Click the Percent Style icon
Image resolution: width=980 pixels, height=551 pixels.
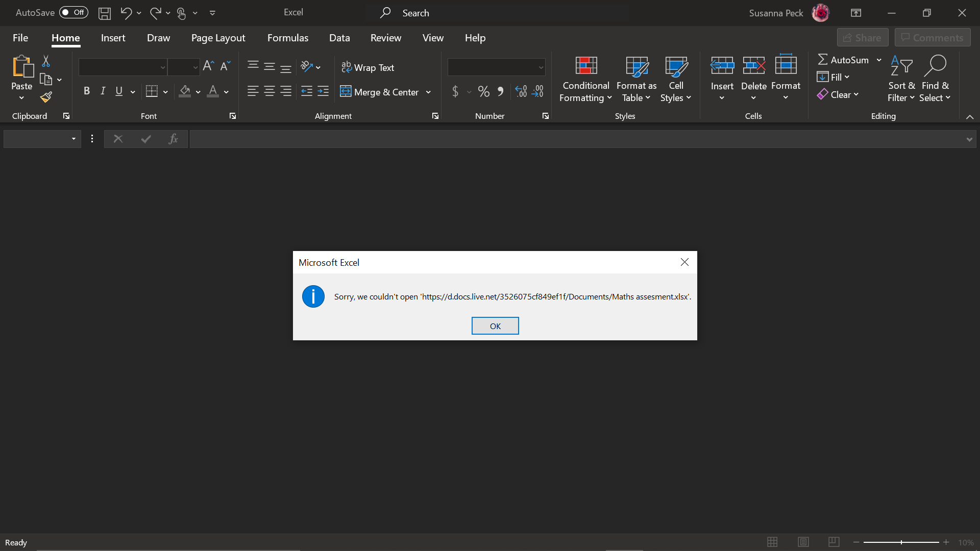tap(484, 92)
